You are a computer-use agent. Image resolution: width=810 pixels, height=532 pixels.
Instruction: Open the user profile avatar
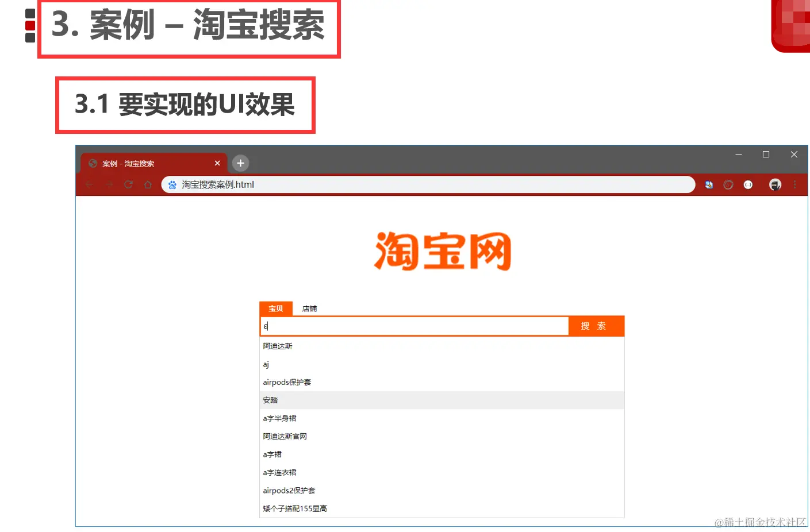[x=775, y=184]
